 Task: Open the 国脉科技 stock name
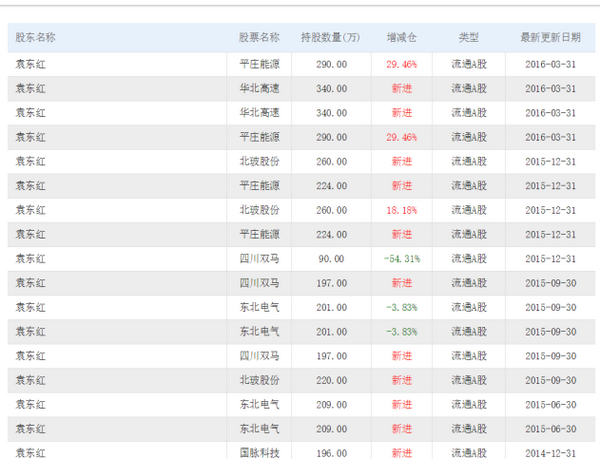pos(259,453)
